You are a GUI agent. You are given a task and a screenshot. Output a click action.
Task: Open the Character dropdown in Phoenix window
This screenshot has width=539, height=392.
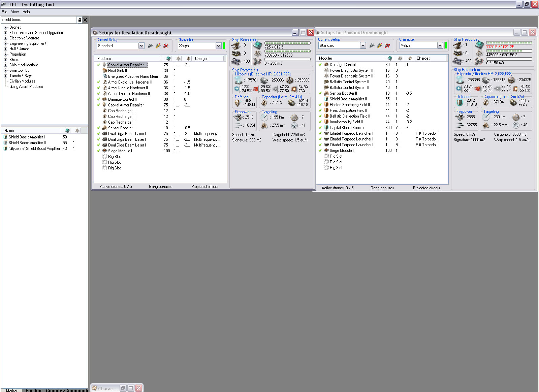click(440, 45)
